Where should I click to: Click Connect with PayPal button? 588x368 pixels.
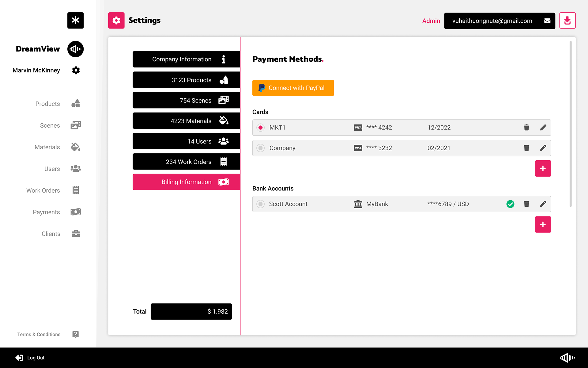pos(293,88)
